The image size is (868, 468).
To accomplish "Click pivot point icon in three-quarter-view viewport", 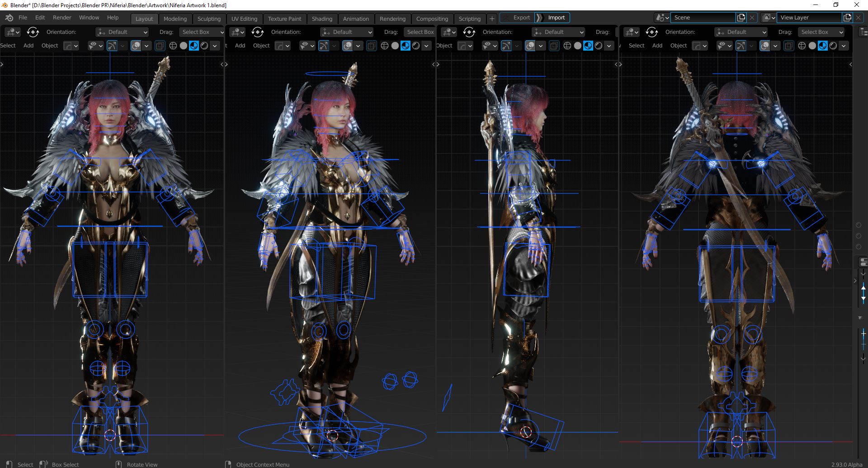I will (x=258, y=32).
